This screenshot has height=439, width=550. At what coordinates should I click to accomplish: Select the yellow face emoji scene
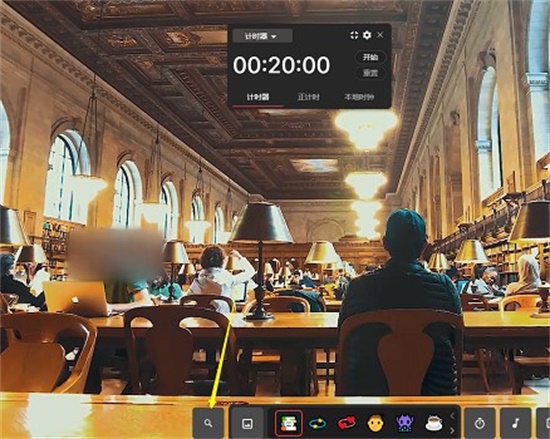(x=375, y=423)
